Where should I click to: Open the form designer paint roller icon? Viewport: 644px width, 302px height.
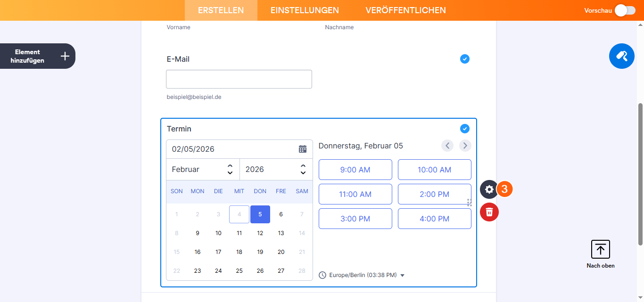[x=621, y=56]
